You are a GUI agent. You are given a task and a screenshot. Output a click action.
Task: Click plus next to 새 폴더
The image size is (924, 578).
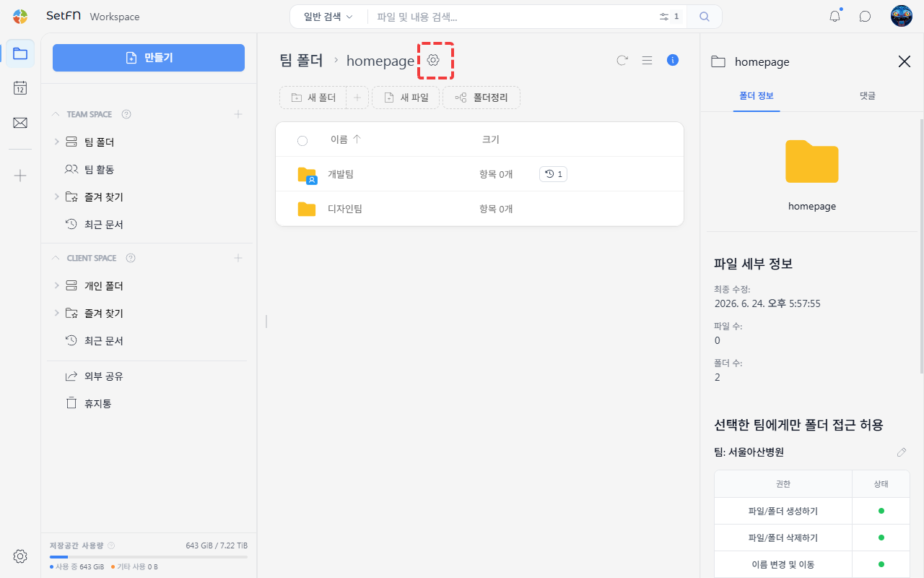357,98
